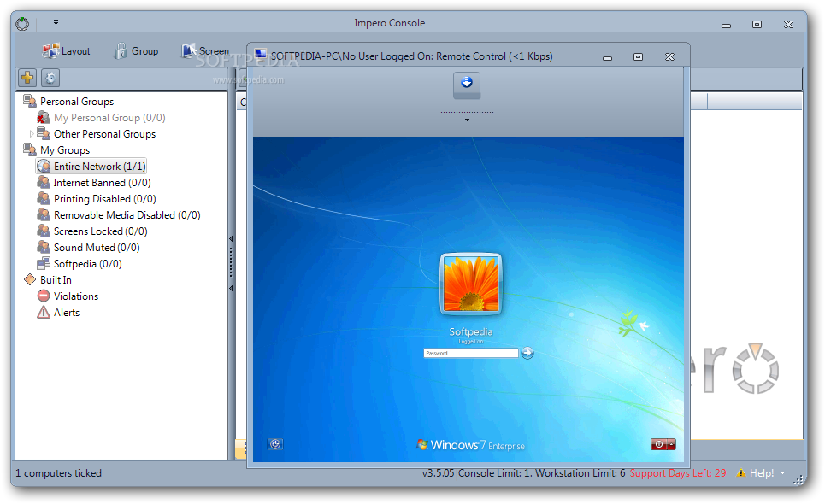Click the Alerts warning triangle icon

click(x=44, y=312)
